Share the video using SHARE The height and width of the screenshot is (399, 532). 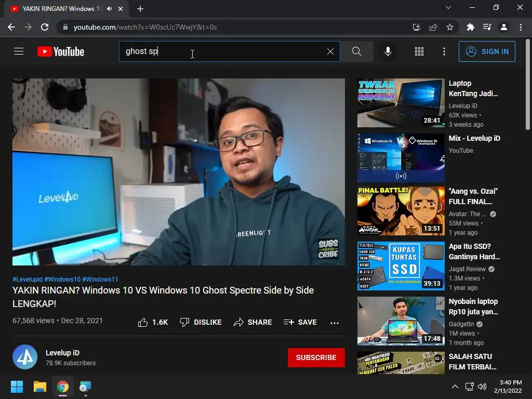click(x=253, y=322)
